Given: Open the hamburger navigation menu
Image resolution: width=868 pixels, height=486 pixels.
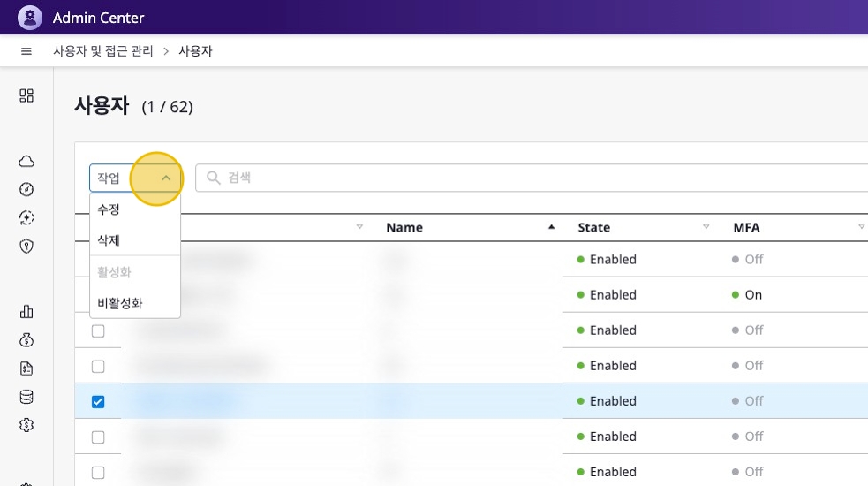Looking at the screenshot, I should point(26,51).
